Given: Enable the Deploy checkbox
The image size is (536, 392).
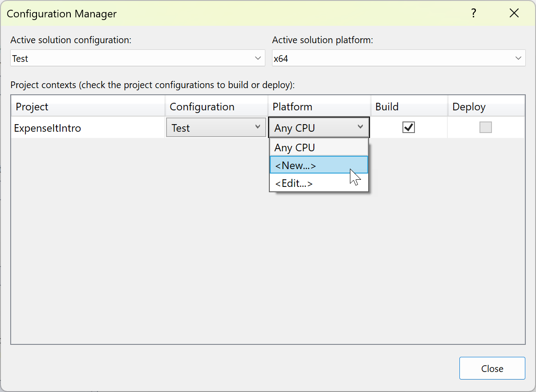Looking at the screenshot, I should coord(486,127).
